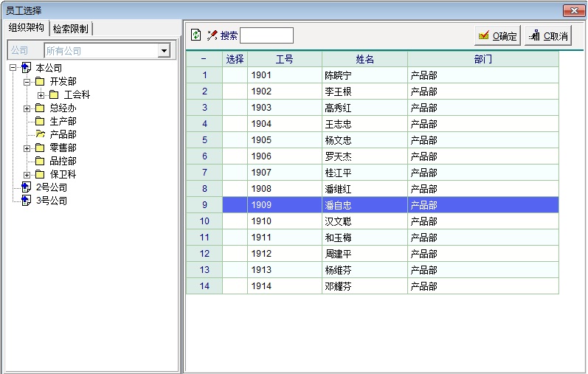Tick the 选择 cell for employee 1901
Screen dimensions: 588x374
[235, 75]
